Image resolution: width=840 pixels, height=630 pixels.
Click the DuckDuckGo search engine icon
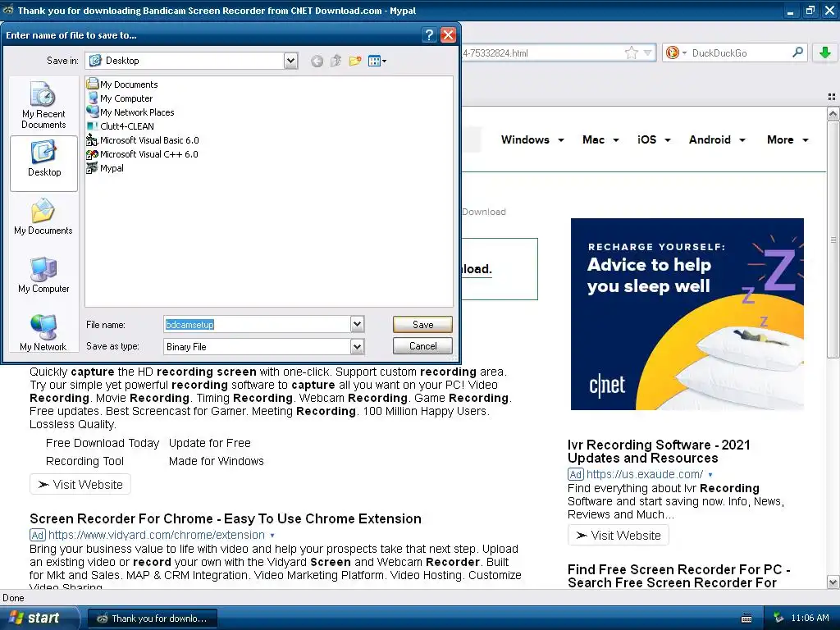[673, 52]
